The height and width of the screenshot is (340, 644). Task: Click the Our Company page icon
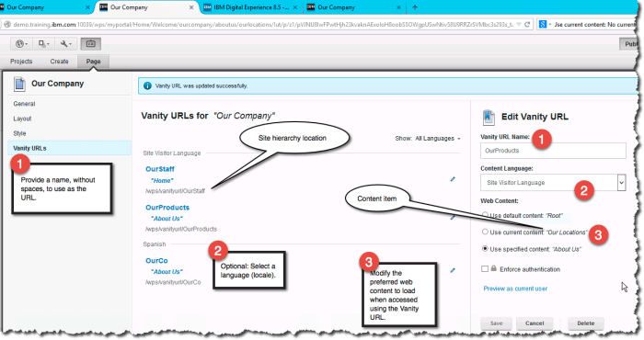click(x=19, y=84)
